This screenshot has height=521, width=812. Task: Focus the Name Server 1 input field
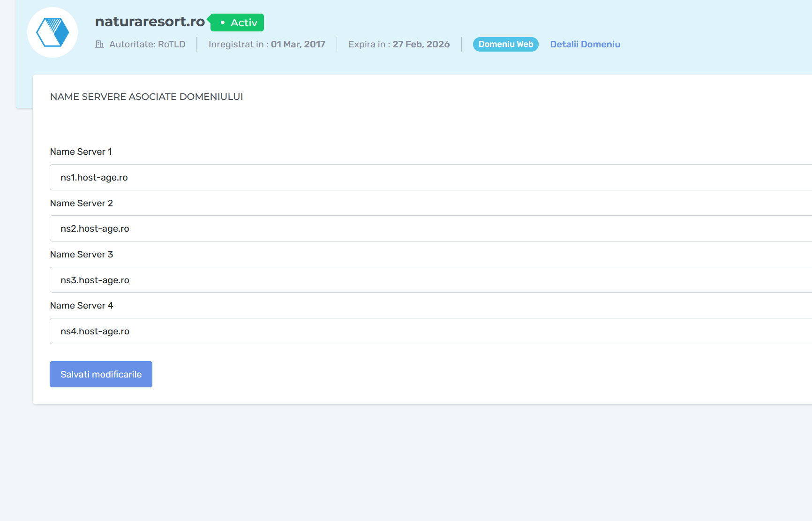click(422, 177)
